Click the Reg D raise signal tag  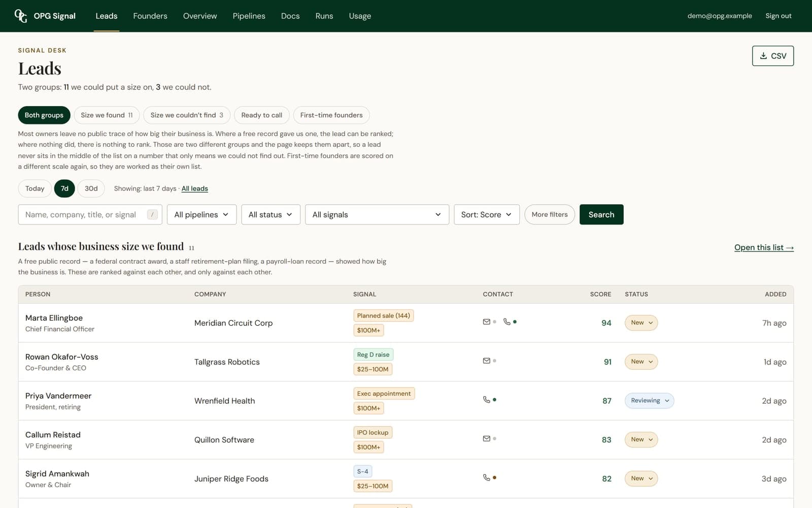pyautogui.click(x=373, y=355)
